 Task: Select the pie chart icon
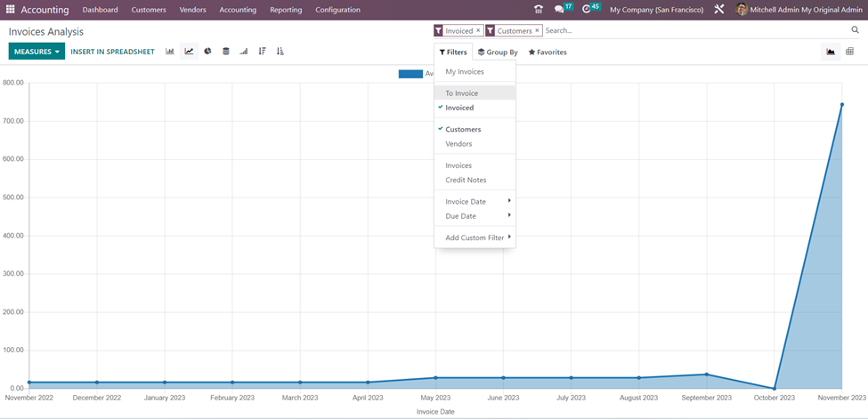click(207, 52)
